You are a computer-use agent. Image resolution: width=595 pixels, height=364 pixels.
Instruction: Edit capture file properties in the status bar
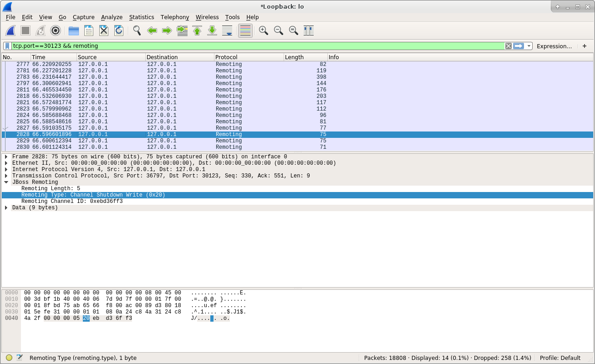(x=20, y=358)
